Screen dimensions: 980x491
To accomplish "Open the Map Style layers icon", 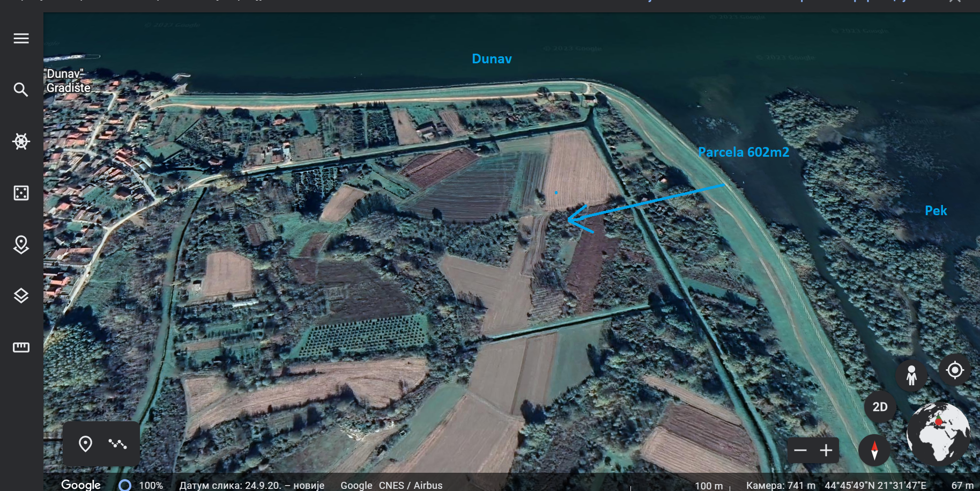I will (x=21, y=296).
